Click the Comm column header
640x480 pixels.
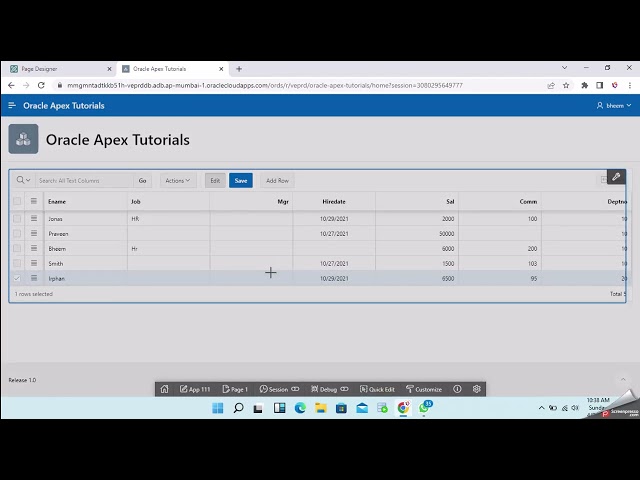(500, 201)
